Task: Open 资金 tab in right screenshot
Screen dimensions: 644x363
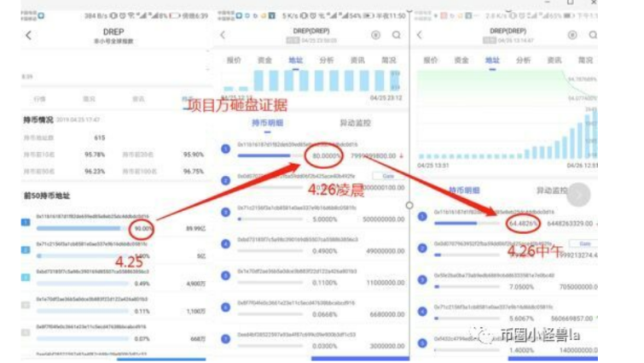Action: pos(461,61)
